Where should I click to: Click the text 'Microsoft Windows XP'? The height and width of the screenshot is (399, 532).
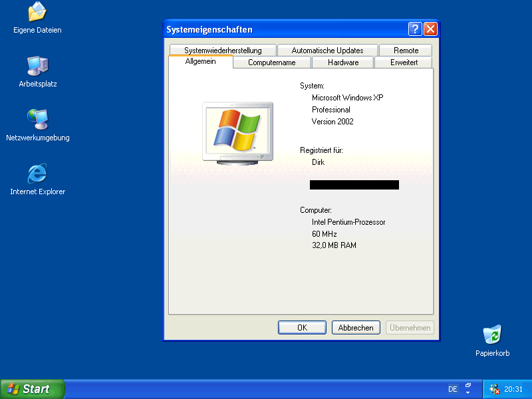click(x=347, y=98)
